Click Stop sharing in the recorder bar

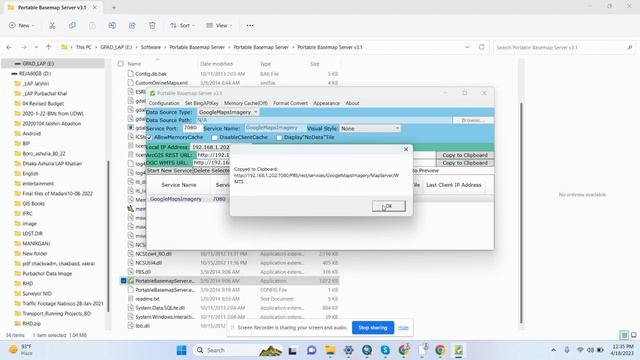[x=373, y=328]
